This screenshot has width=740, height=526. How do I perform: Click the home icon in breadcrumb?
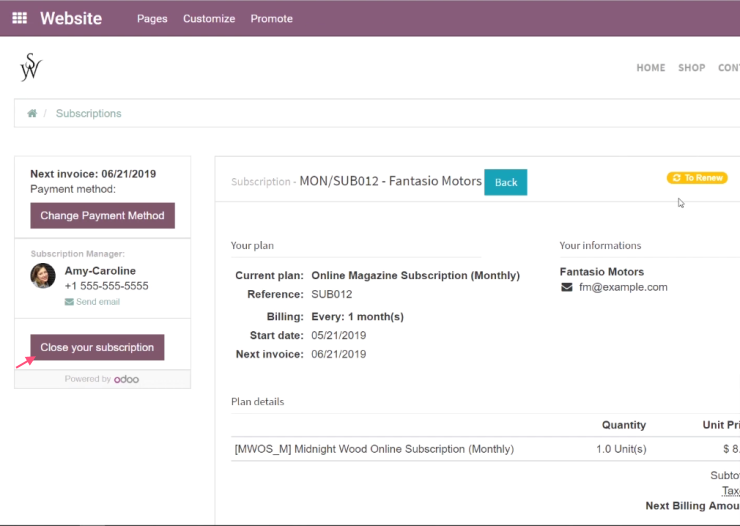[32, 113]
